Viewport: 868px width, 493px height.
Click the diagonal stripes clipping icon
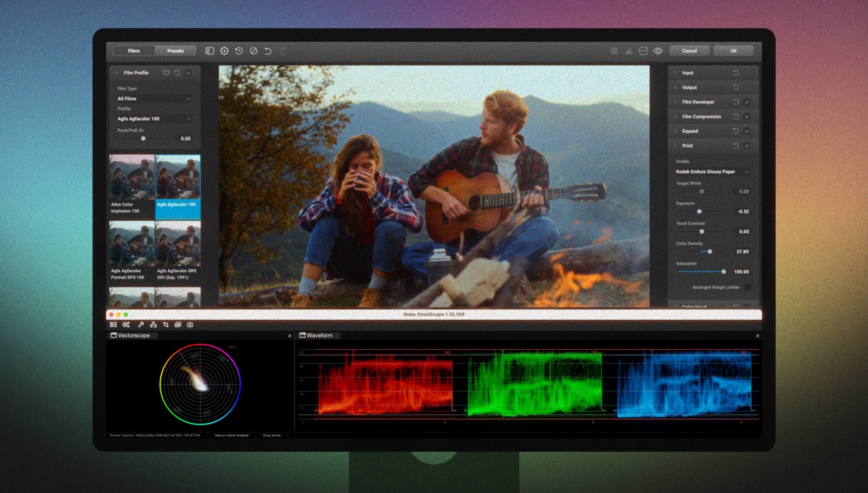tap(614, 51)
